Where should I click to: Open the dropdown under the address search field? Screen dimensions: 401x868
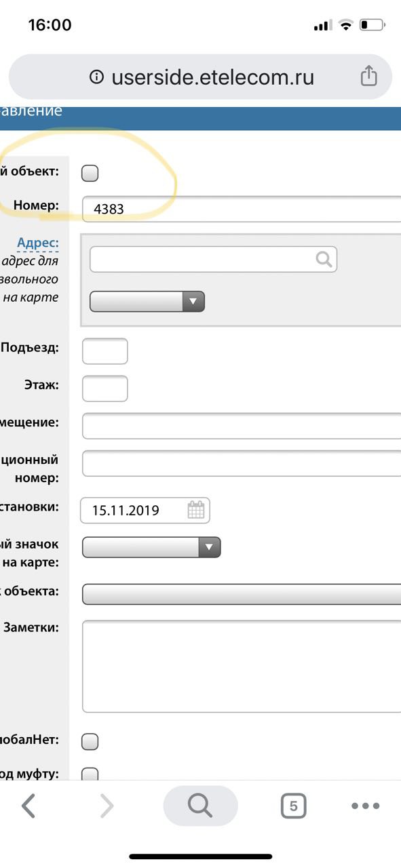147,301
